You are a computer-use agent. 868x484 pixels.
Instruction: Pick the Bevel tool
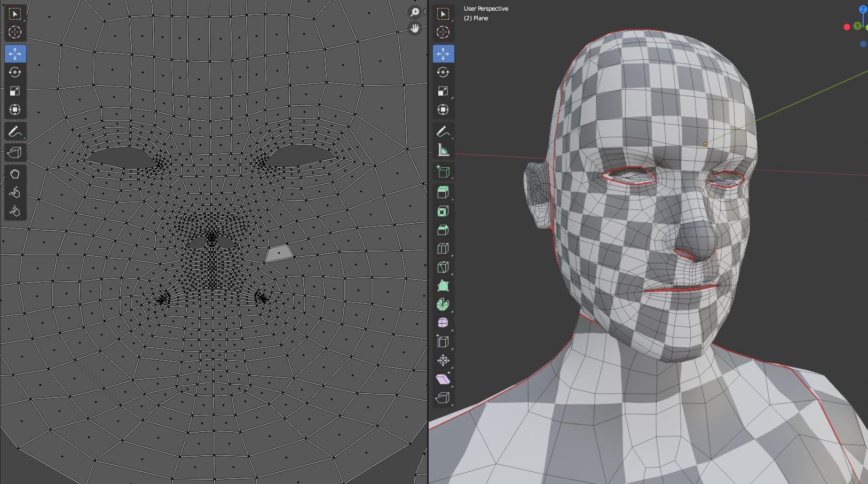[443, 230]
